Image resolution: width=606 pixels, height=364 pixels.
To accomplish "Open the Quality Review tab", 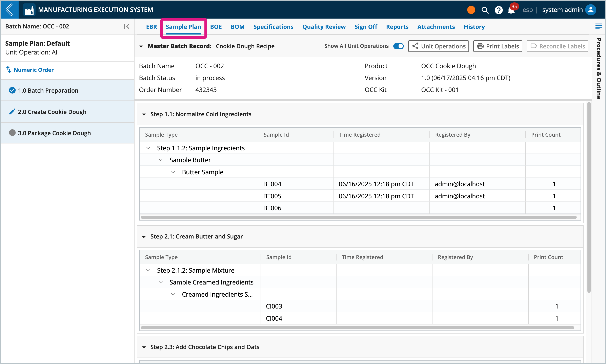I will [324, 27].
